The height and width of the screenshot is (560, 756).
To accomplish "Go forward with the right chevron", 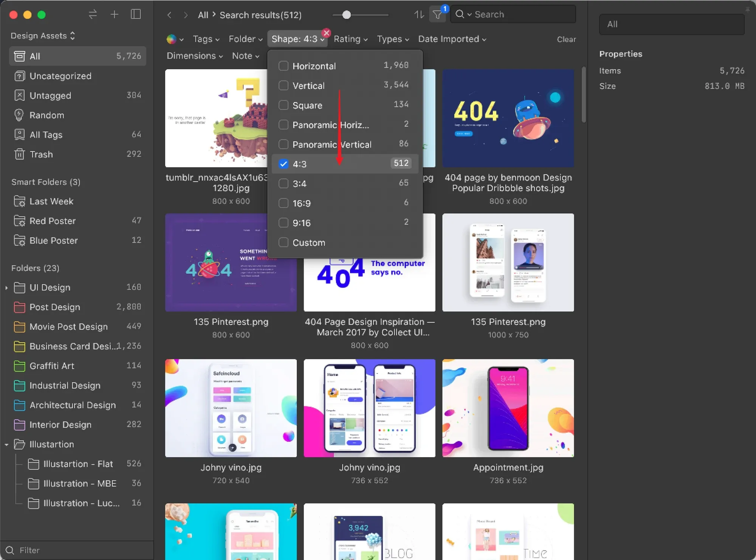I will (185, 15).
